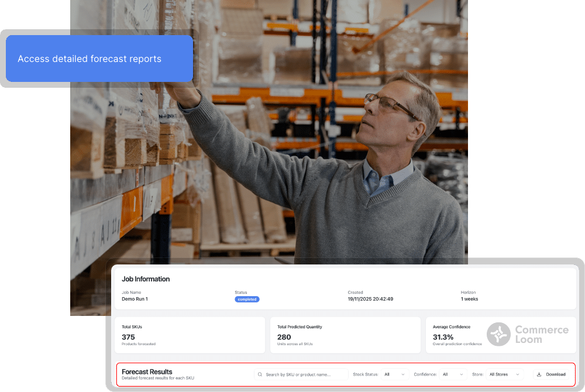Select the Total SKUs card
Viewport: 585px width, 392px height.
[x=187, y=335]
